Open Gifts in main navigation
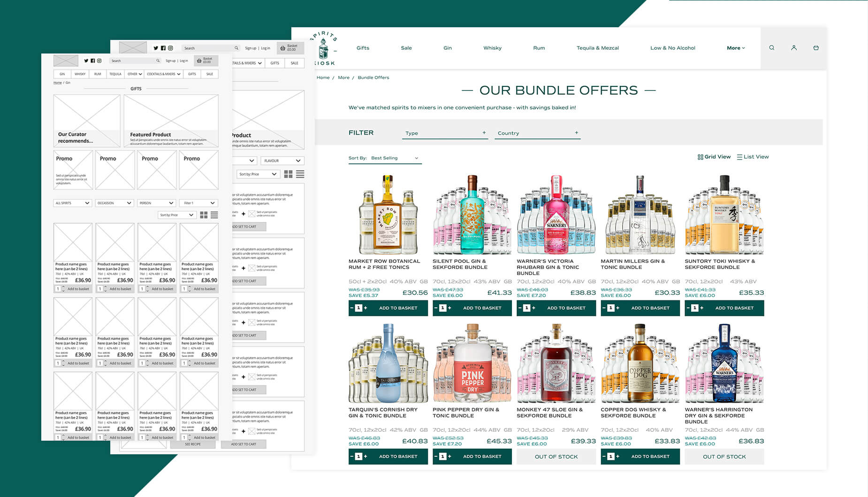Viewport: 868px width, 497px height. 363,48
